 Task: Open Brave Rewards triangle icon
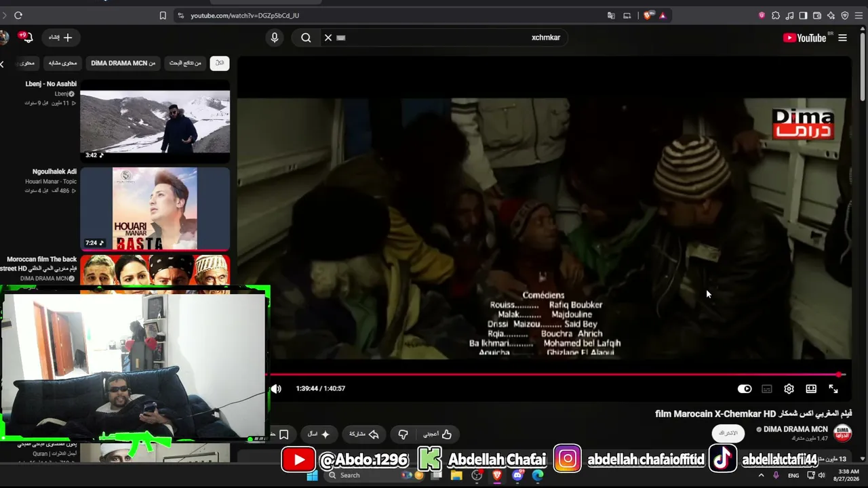click(x=663, y=16)
